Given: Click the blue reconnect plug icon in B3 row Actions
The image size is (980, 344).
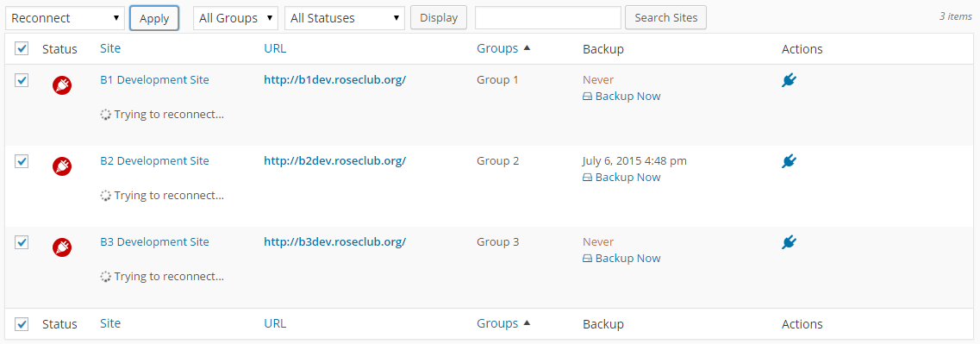Looking at the screenshot, I should (790, 242).
